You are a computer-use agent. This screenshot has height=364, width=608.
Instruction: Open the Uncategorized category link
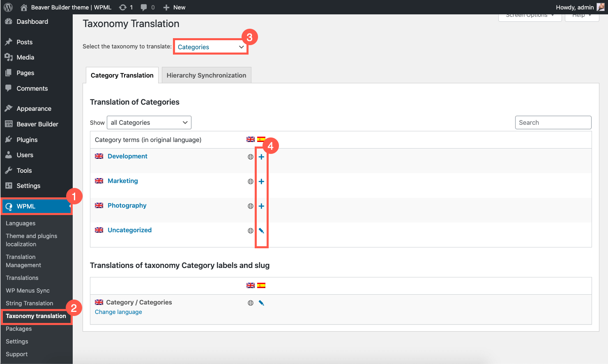129,230
